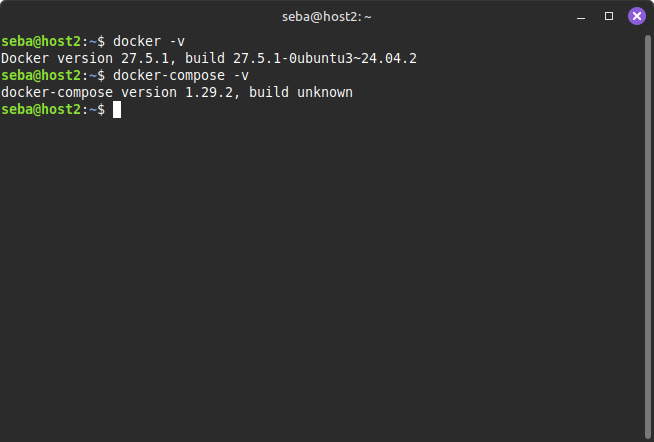
Task: Click the terminal cursor block
Action: coord(117,109)
